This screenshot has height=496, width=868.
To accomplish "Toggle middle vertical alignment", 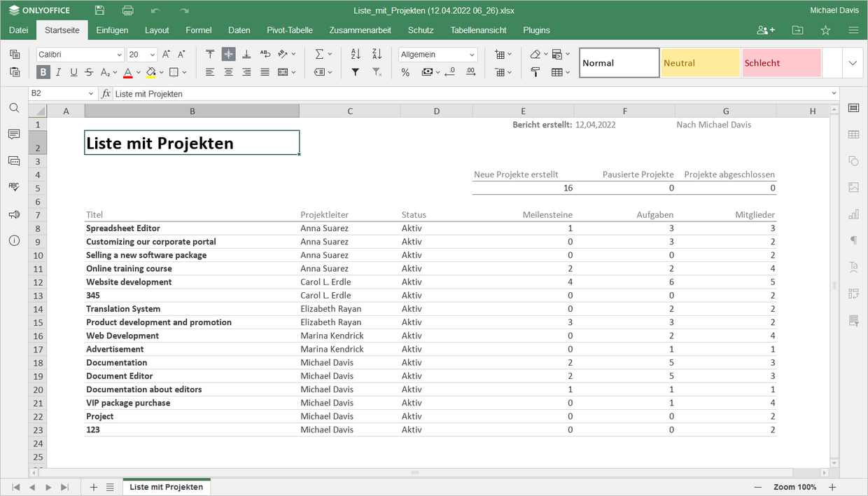I will point(228,54).
